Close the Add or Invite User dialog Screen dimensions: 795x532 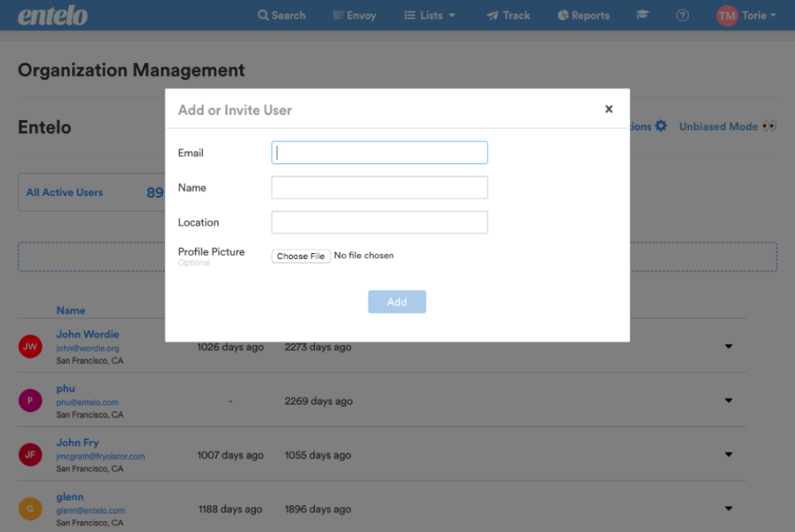(609, 109)
